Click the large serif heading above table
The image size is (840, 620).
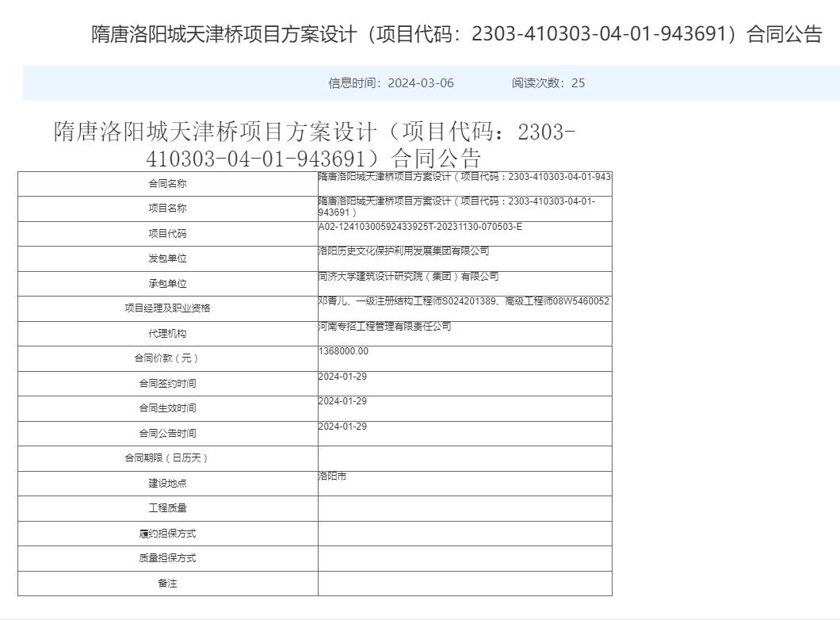(x=315, y=144)
